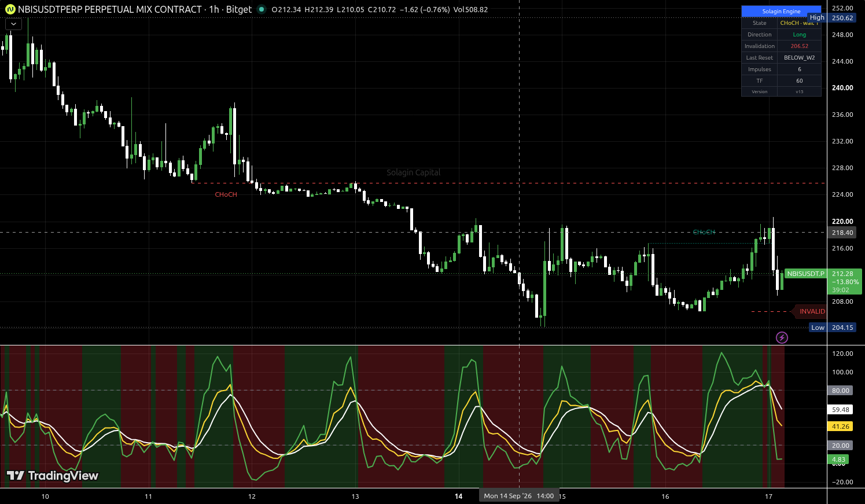
Task: Click date 13 on the time axis
Action: 355,496
